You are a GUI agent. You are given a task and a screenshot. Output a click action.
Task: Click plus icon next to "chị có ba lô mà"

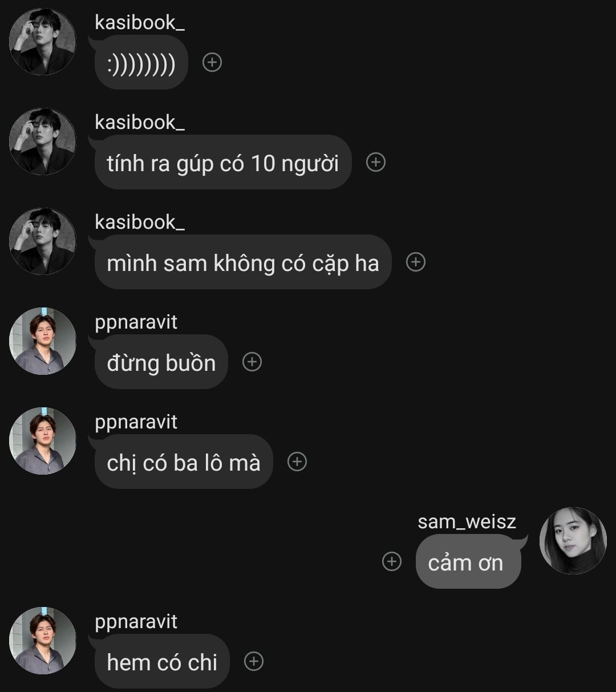coord(297,462)
